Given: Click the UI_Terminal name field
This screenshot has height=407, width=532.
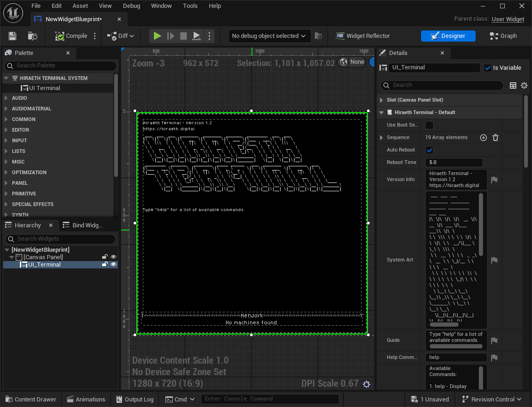Looking at the screenshot, I should (x=434, y=67).
